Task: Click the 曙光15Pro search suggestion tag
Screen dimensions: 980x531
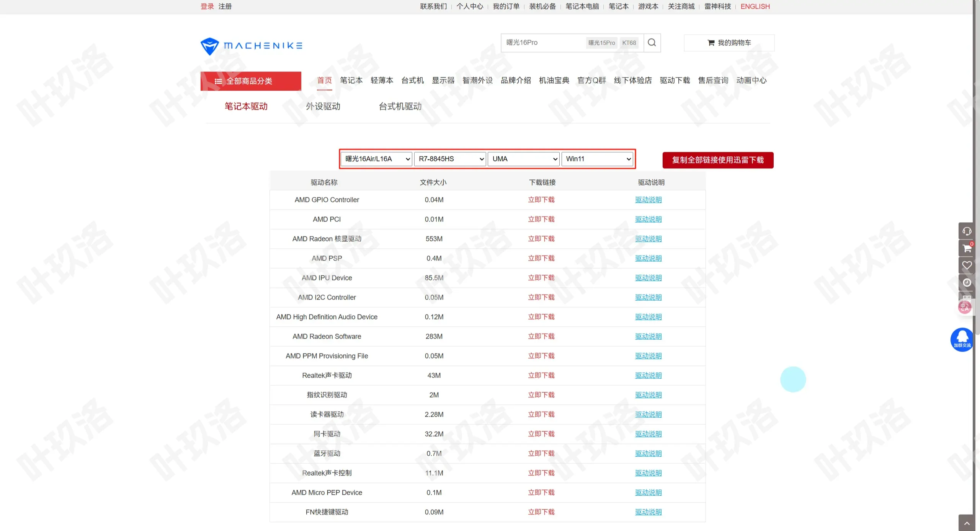Action: point(602,43)
